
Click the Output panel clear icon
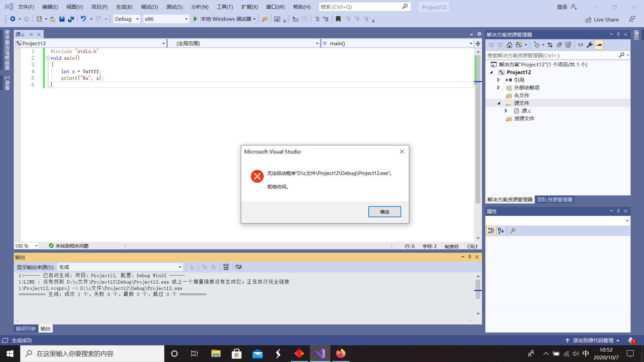pyautogui.click(x=226, y=267)
